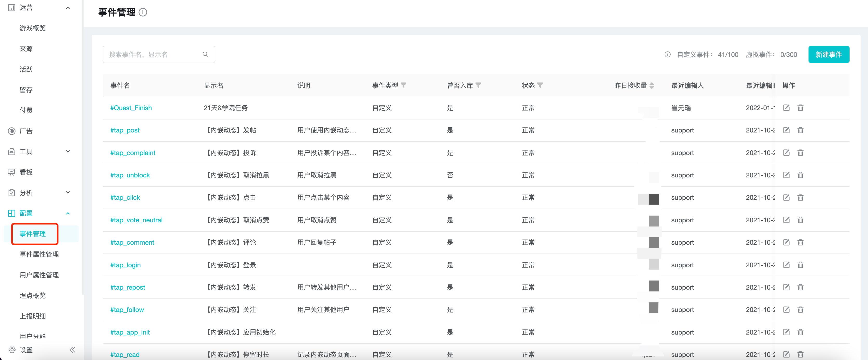This screenshot has height=360, width=868.
Task: Click the 新建事件 button
Action: click(829, 55)
